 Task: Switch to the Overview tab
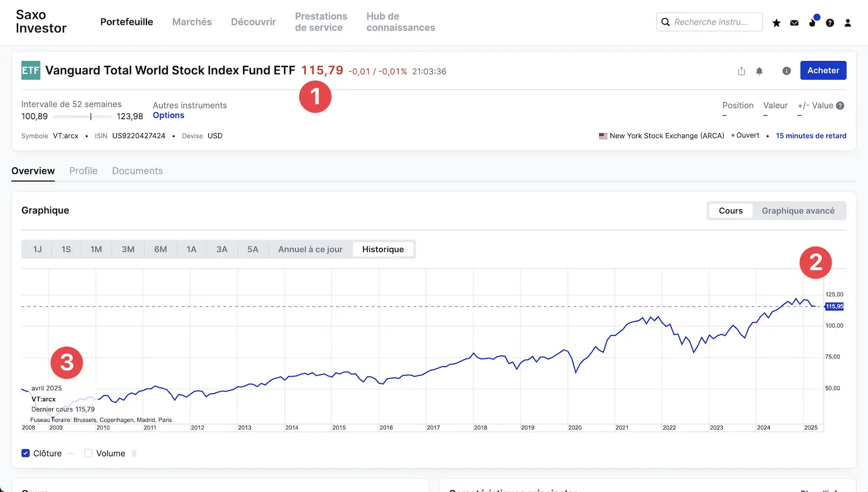(33, 171)
